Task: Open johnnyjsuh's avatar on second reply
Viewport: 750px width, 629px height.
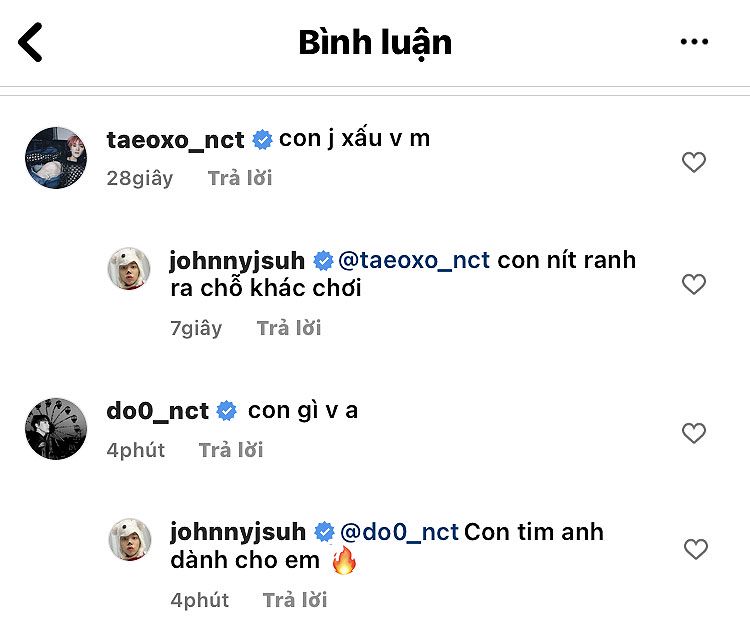Action: [130, 539]
